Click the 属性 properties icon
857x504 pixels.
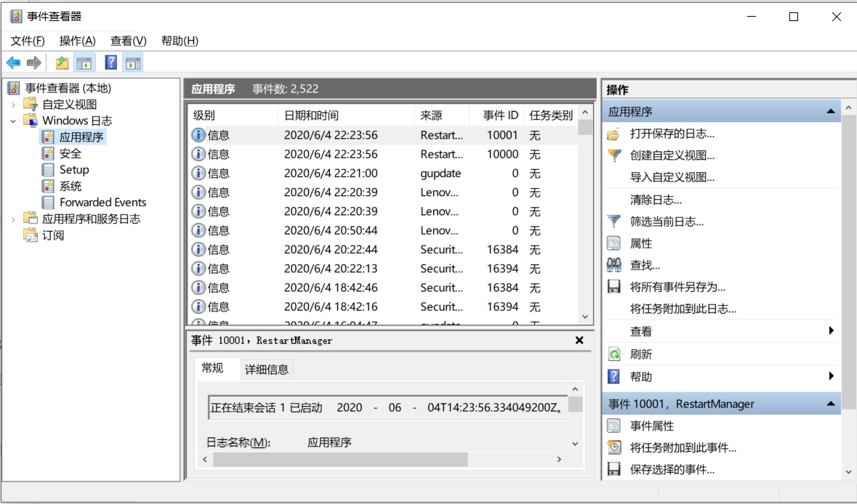point(613,243)
